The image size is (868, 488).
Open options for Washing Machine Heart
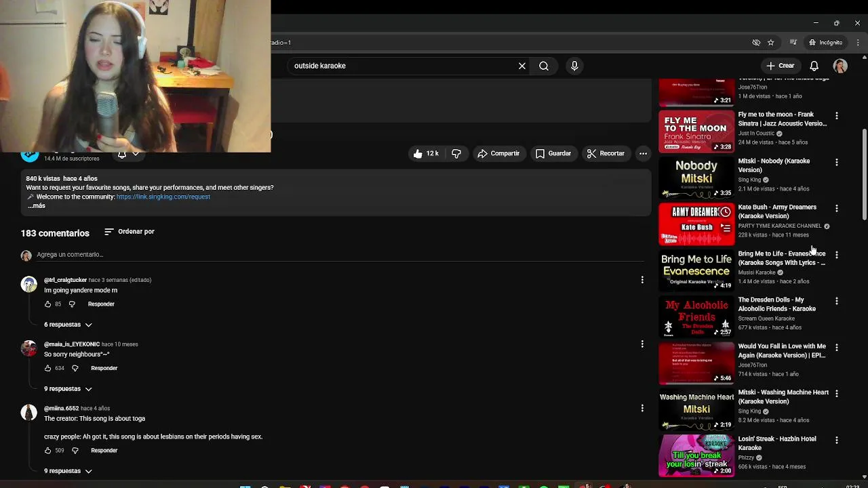click(x=837, y=394)
